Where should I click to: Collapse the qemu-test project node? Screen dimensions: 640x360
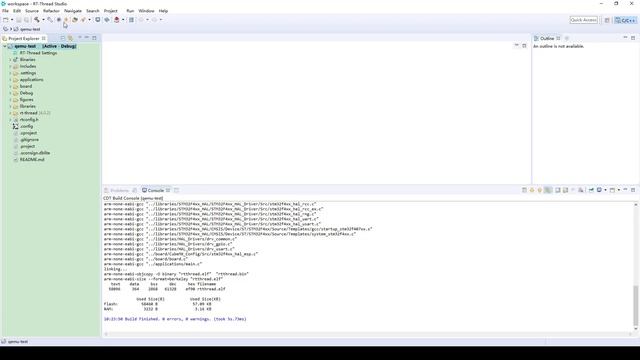[5, 47]
